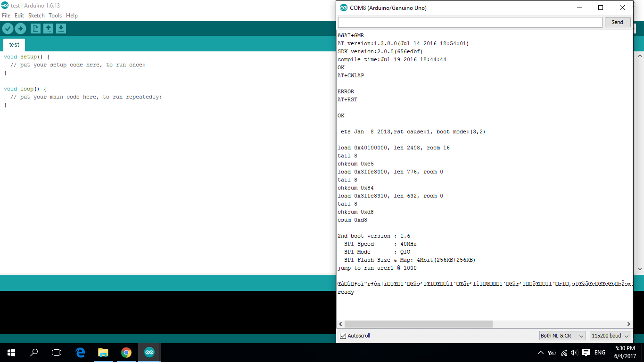Open the Sketch menu
644x362 pixels.
tap(36, 16)
